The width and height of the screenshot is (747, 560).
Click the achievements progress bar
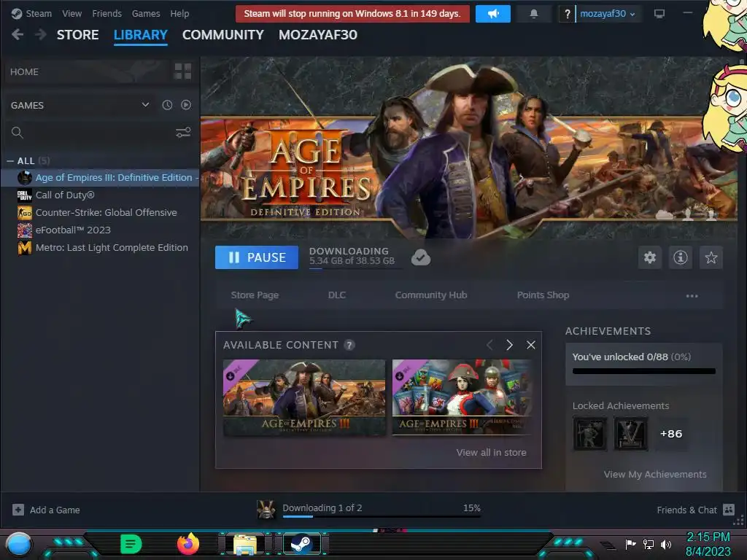coord(643,371)
